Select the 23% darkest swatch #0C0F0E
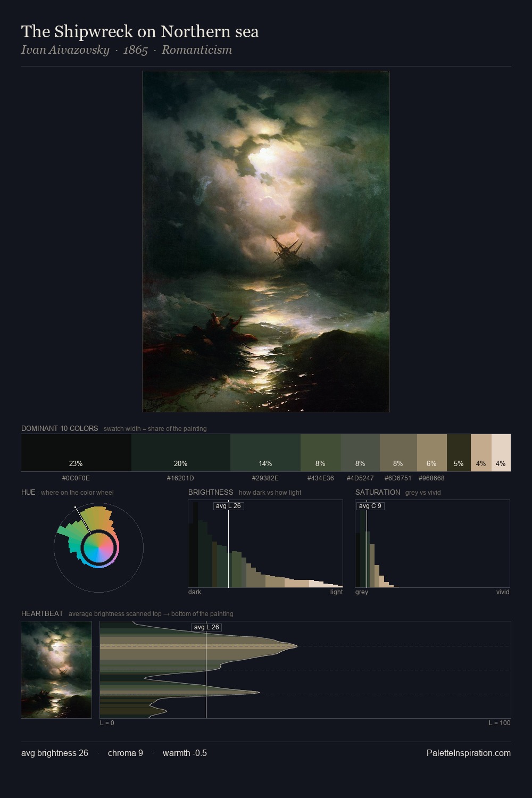The image size is (532, 798). [x=76, y=453]
